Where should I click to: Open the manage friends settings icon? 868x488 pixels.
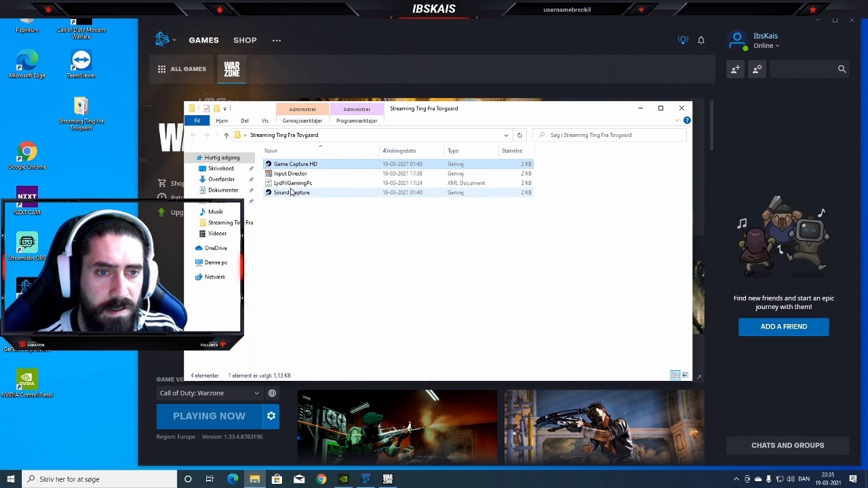pos(757,68)
